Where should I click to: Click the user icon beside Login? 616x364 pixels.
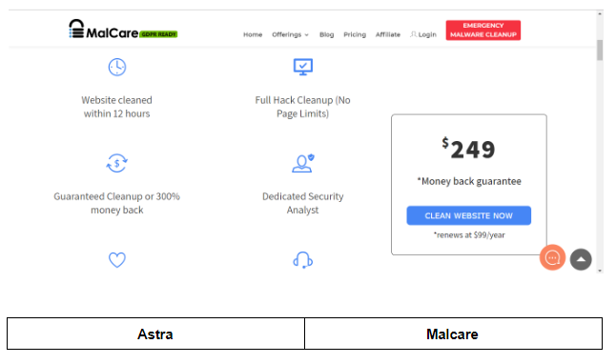[413, 34]
